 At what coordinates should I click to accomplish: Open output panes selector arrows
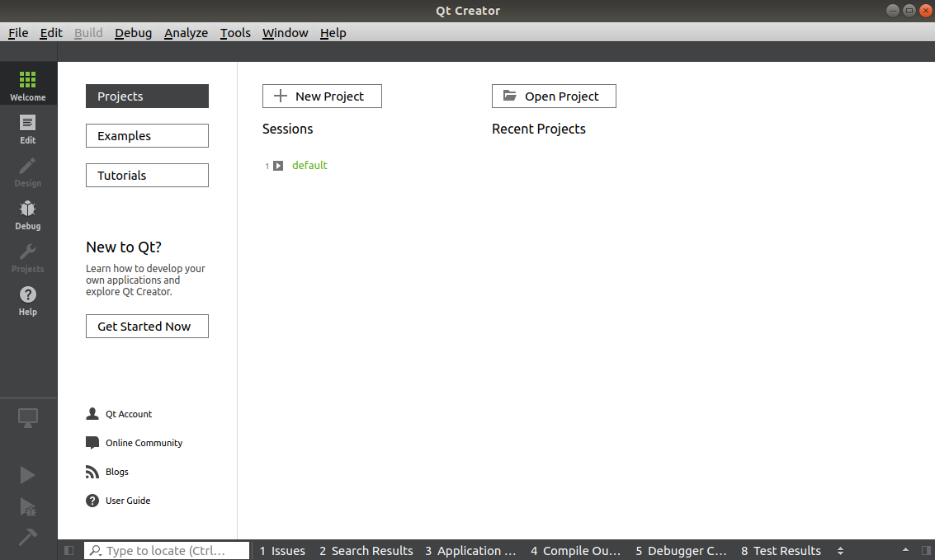(840, 551)
